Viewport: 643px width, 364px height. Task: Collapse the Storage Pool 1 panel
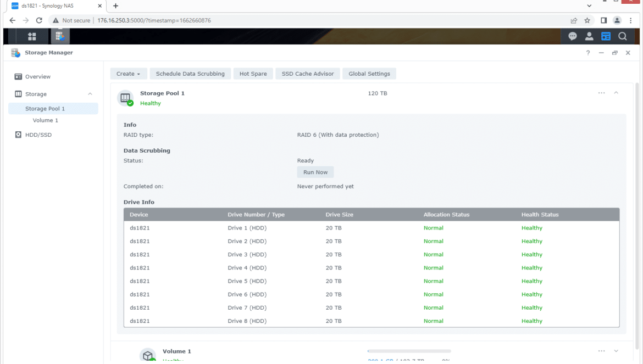616,93
